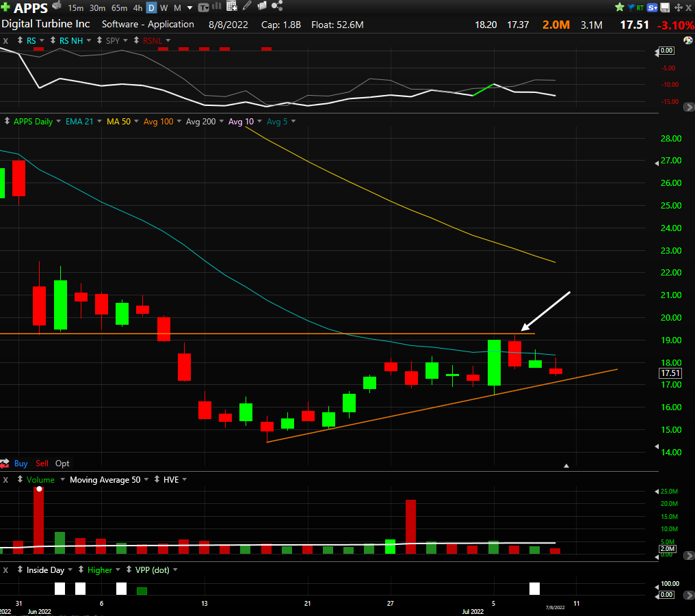Screen dimensions: 695x616
Task: Click the reorder arrows left of Higher
Action: coord(81,570)
